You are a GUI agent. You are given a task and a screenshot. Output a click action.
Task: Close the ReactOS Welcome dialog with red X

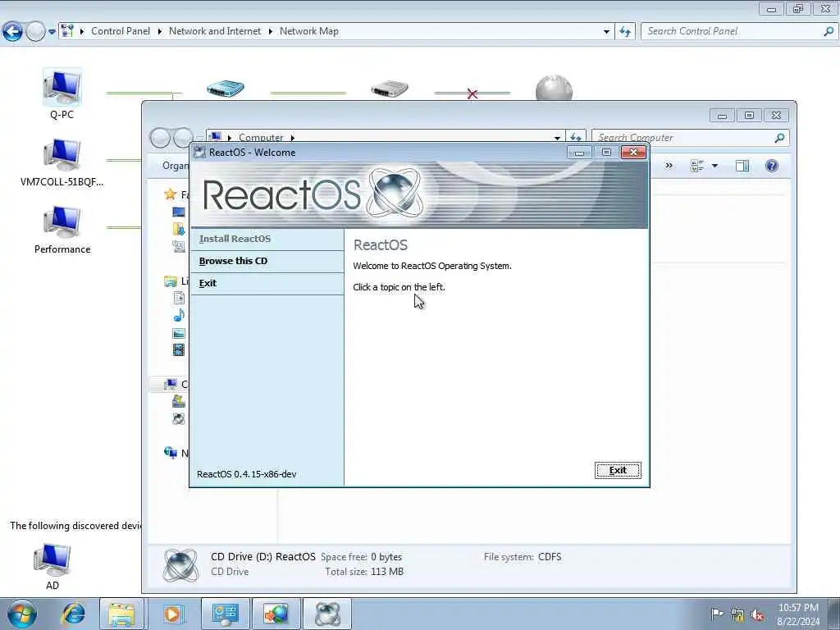tap(633, 153)
